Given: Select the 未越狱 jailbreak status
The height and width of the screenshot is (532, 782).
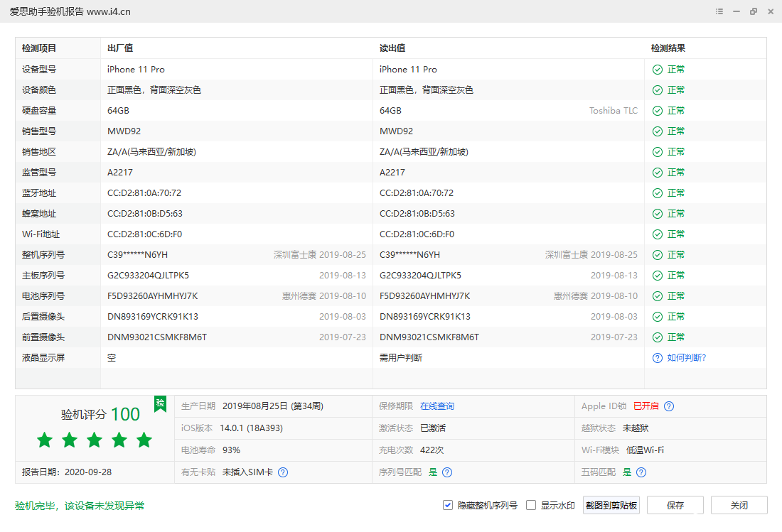Looking at the screenshot, I should pos(636,428).
